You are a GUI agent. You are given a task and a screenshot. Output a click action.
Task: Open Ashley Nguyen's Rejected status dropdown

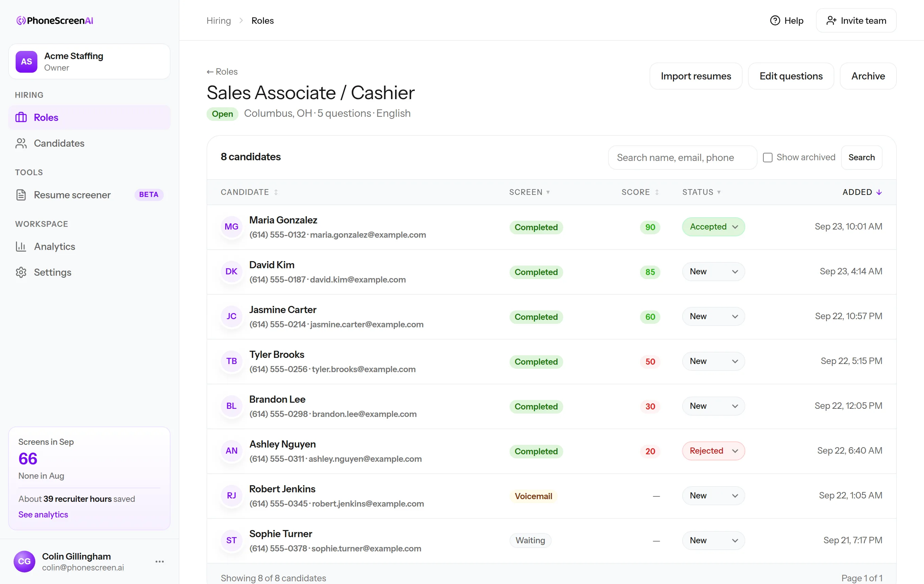tap(713, 451)
